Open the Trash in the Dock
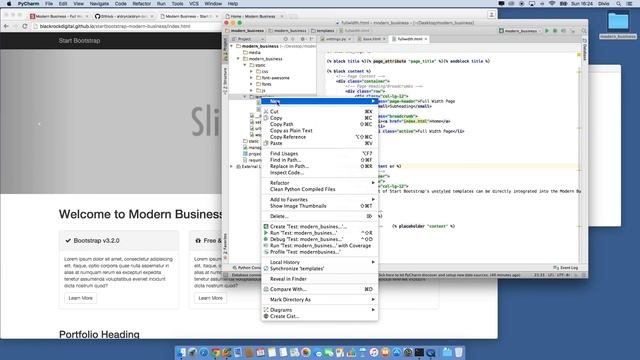 coord(459,352)
